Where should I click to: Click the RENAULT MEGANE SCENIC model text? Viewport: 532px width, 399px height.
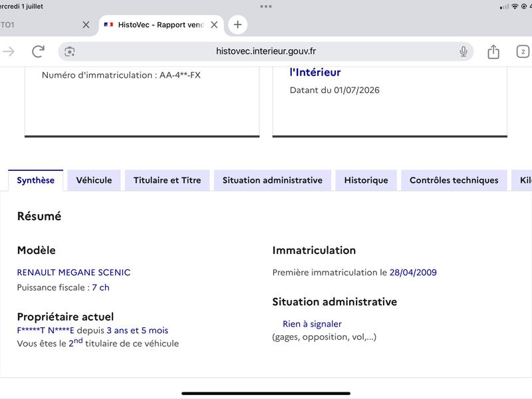click(74, 273)
